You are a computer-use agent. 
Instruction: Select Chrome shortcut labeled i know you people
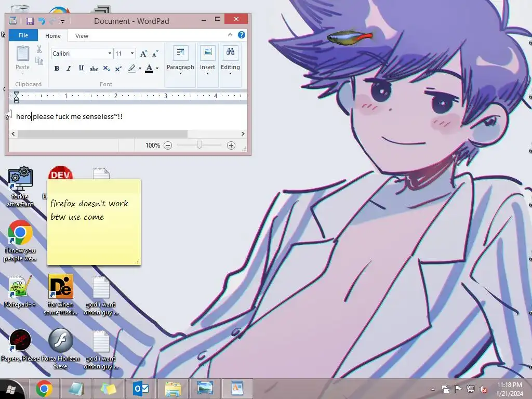pyautogui.click(x=20, y=241)
